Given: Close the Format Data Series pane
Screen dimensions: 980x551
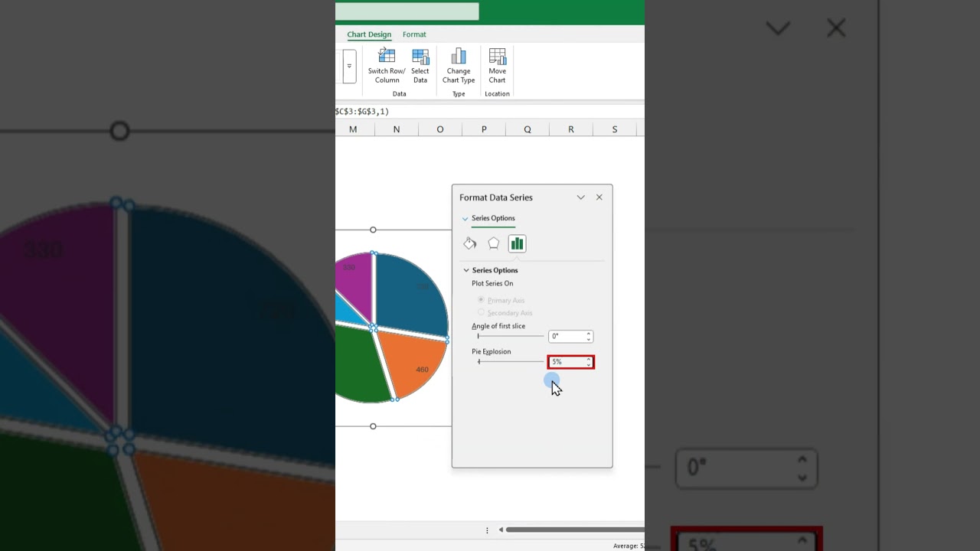Looking at the screenshot, I should [x=599, y=197].
